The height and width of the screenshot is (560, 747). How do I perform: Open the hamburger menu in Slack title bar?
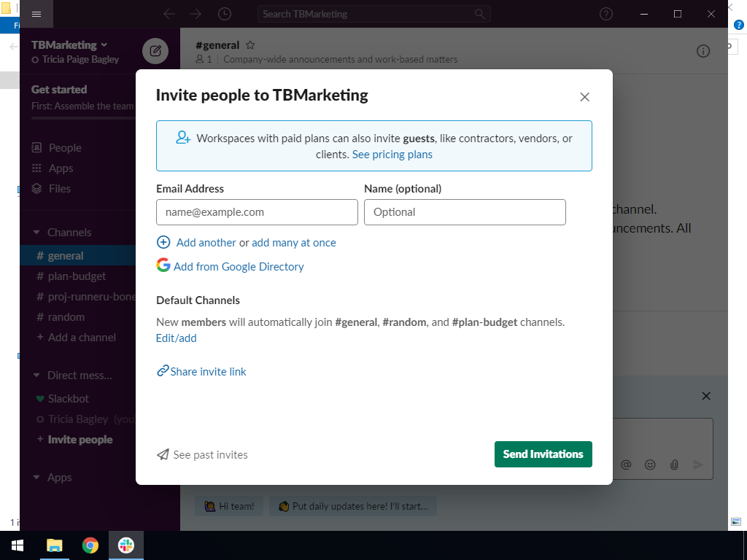(36, 14)
